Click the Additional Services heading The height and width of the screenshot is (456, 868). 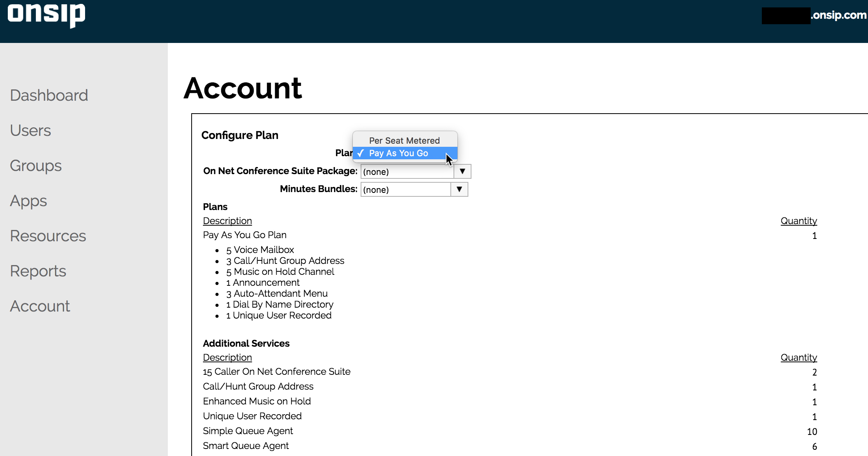(x=246, y=343)
